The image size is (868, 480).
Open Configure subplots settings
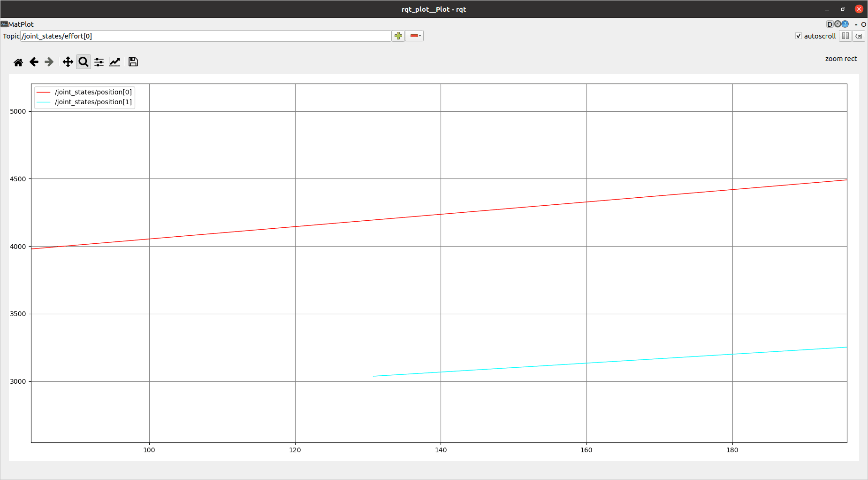click(x=99, y=62)
